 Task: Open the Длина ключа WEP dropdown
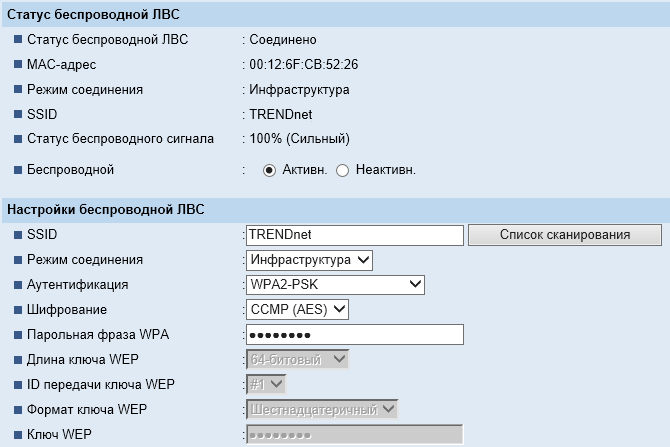(298, 359)
